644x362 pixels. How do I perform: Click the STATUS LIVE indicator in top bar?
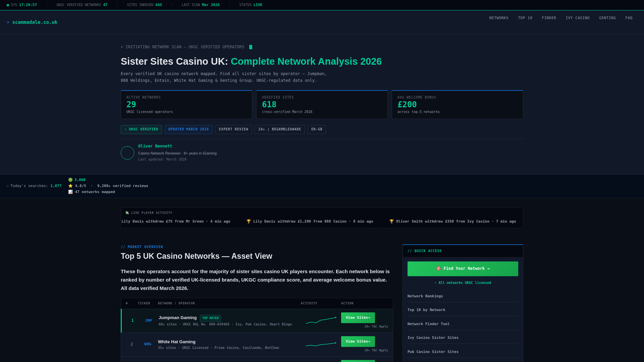(251, 5)
